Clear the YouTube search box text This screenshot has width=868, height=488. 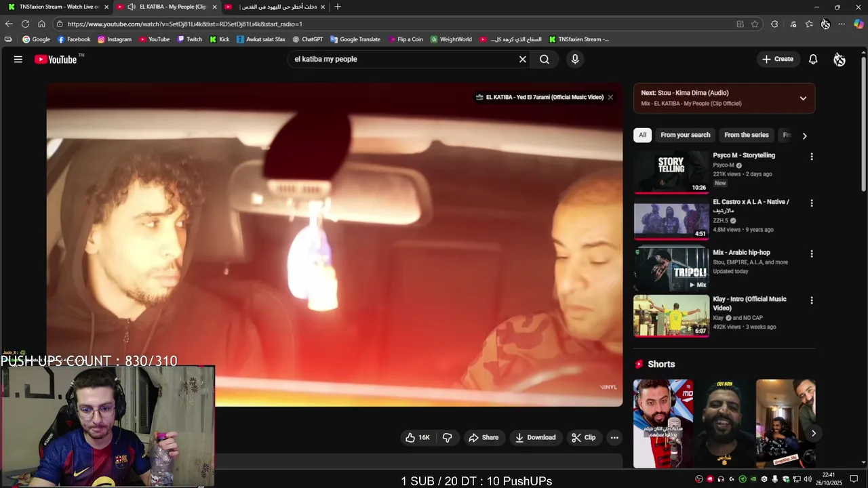pos(523,59)
